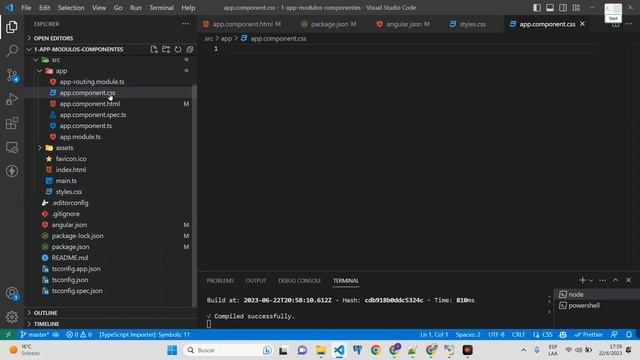Open Windows Start button in taskbar
This screenshot has width=640, height=360.
[x=172, y=350]
